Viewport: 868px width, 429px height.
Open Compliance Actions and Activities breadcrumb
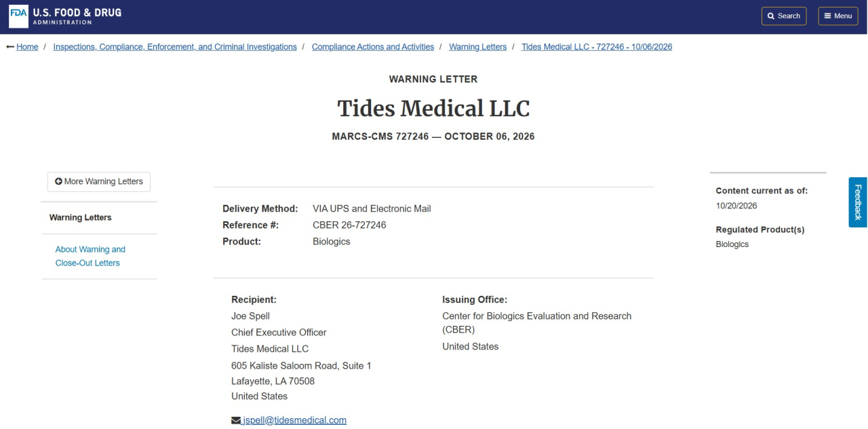pos(373,47)
